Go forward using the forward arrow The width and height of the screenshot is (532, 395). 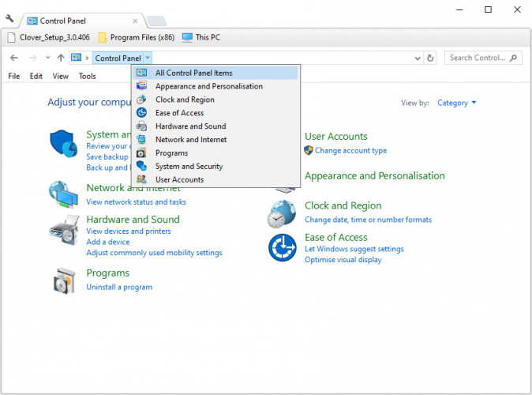[32, 58]
